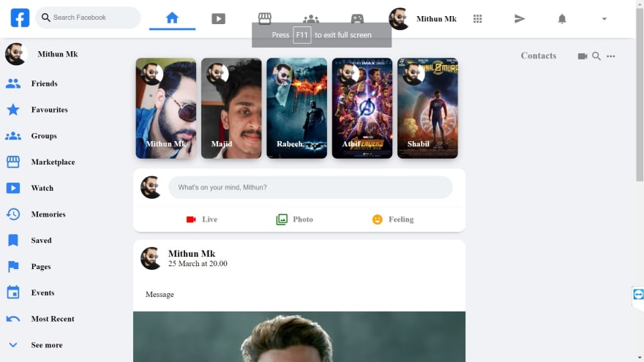
Task: Expand the account dropdown arrow
Action: tap(604, 18)
